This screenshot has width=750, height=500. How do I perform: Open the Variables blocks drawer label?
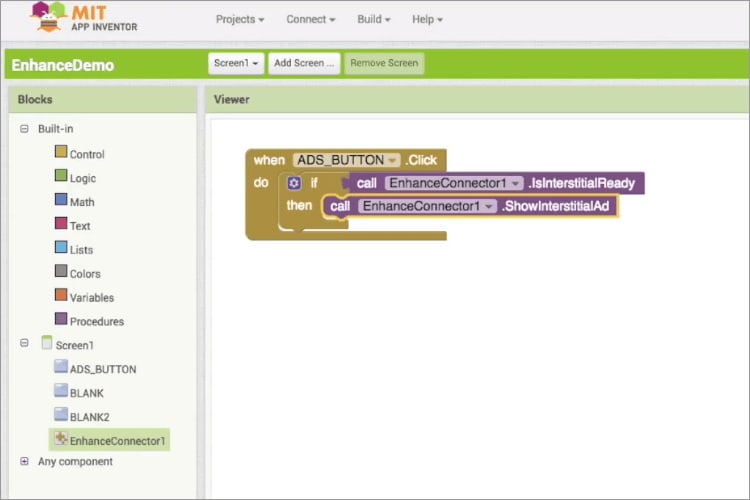click(x=92, y=298)
